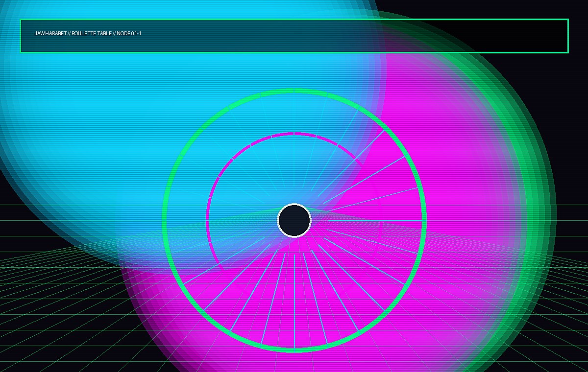Click the "JAWHARABET // ROULETTE TABLE // NODE 01-1" header text

point(88,33)
